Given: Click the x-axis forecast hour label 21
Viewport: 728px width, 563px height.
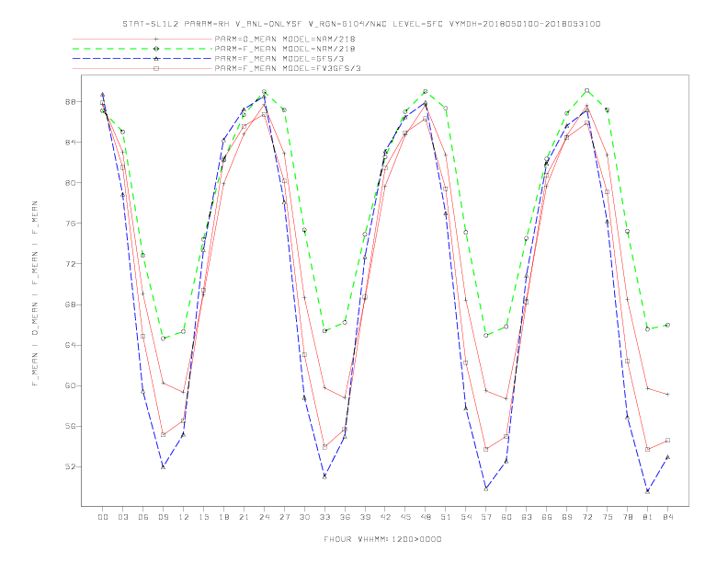Looking at the screenshot, I should (x=244, y=517).
